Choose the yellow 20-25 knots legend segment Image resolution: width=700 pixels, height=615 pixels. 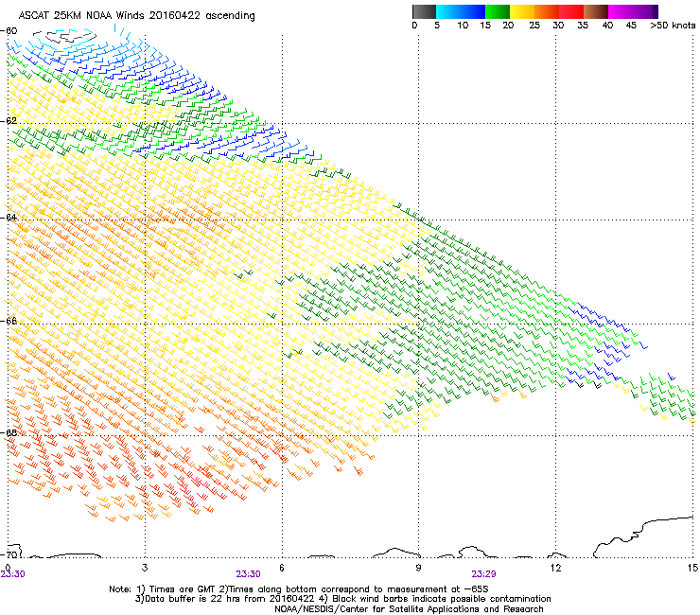pyautogui.click(x=522, y=11)
